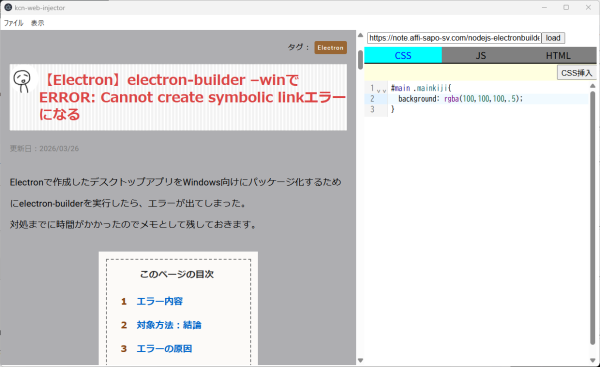The width and height of the screenshot is (600, 367).
Task: Click the background rgba code line
Action: (460, 99)
